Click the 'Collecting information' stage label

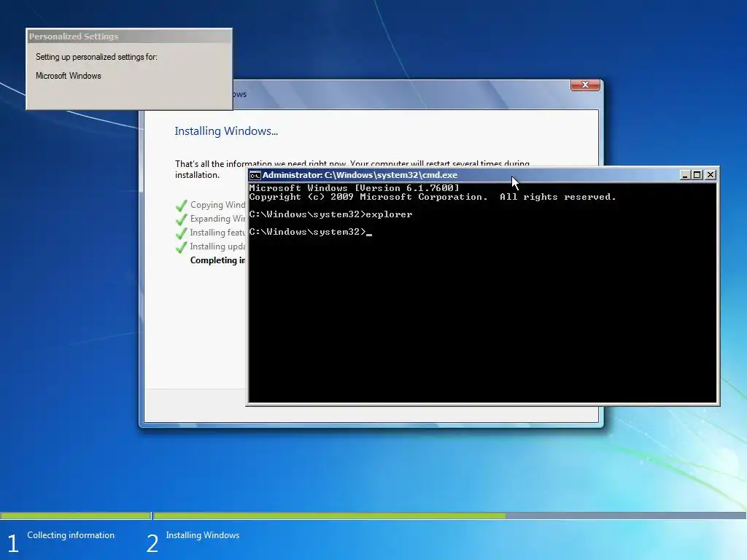point(71,535)
